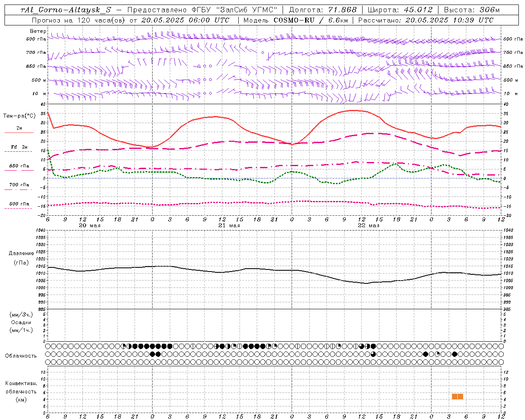Click the Высота: 306м value
Image resolution: width=525 pixels, height=420 pixels.
click(x=472, y=10)
